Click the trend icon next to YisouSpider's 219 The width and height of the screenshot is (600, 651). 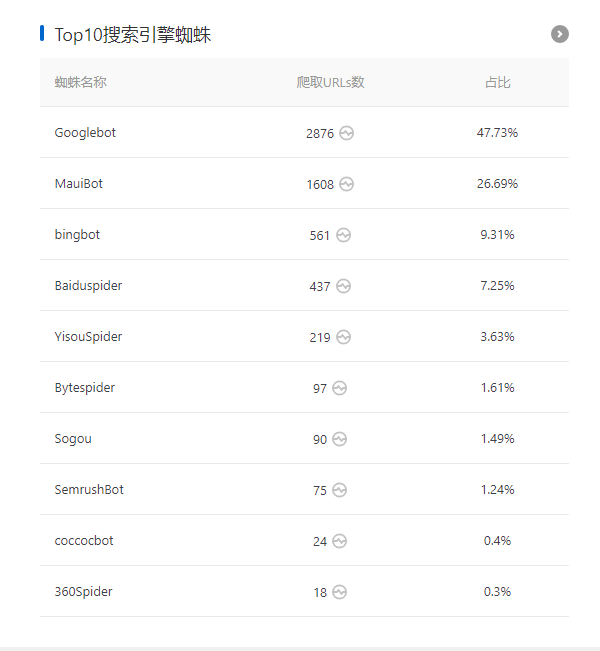[x=343, y=337]
